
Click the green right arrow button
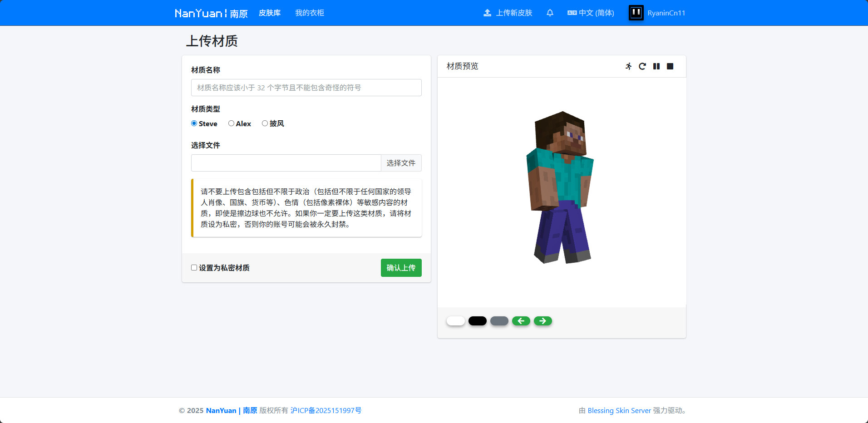pyautogui.click(x=543, y=321)
